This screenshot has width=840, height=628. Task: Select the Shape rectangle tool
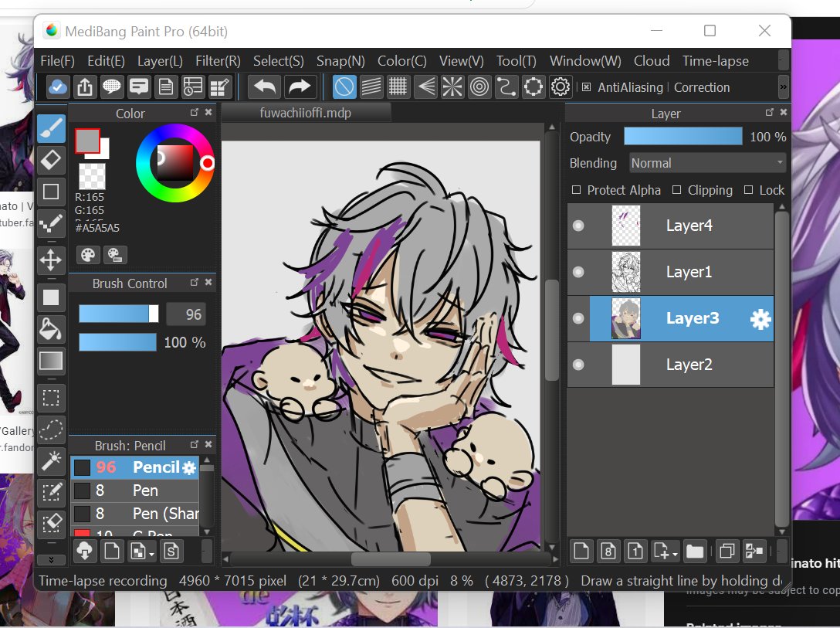click(x=52, y=192)
